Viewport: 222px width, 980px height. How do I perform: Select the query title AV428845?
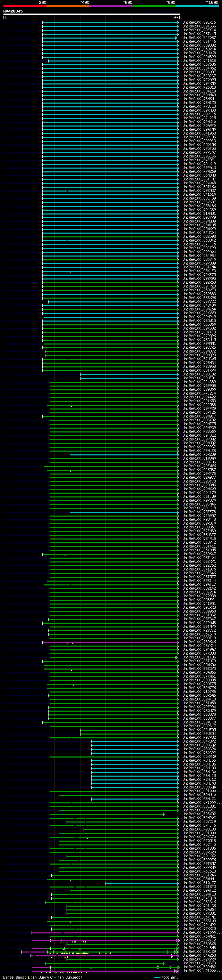(x=13, y=11)
